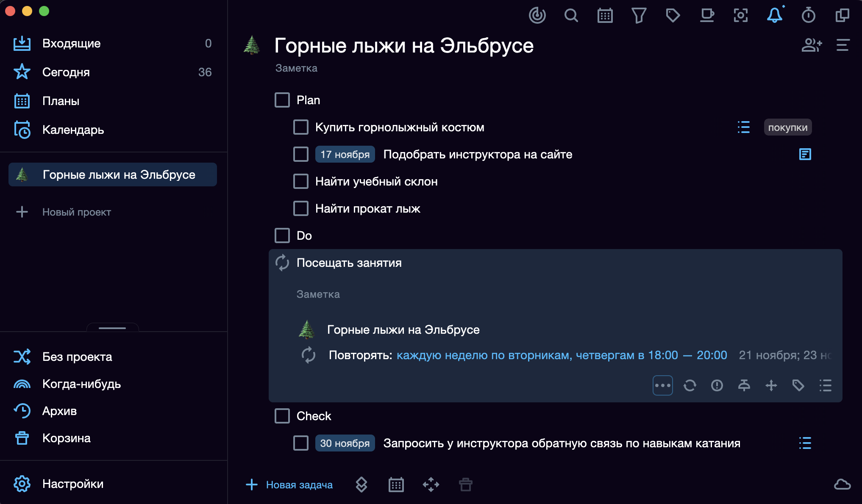862x504 pixels.
Task: Click the Посещать занятия task title
Action: tap(349, 263)
